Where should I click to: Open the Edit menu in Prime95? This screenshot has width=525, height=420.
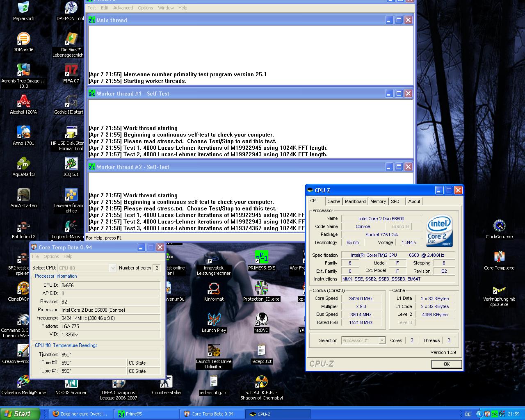click(105, 8)
